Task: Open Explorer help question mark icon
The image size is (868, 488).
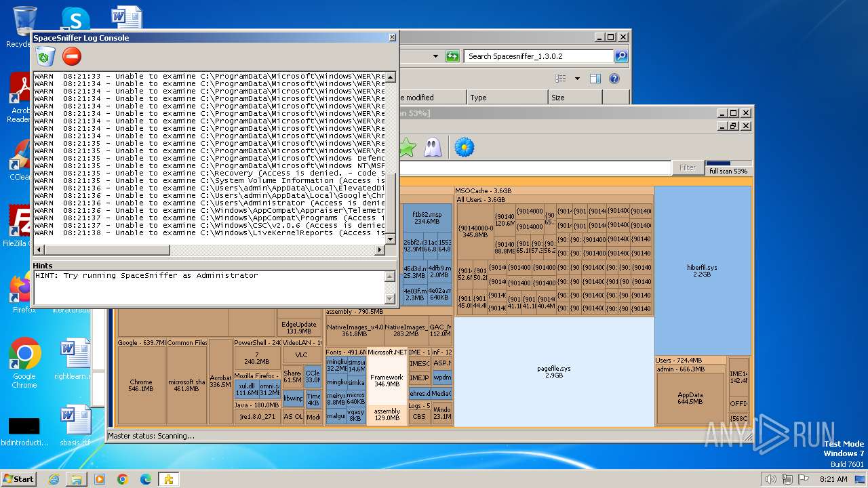Action: pyautogui.click(x=614, y=79)
